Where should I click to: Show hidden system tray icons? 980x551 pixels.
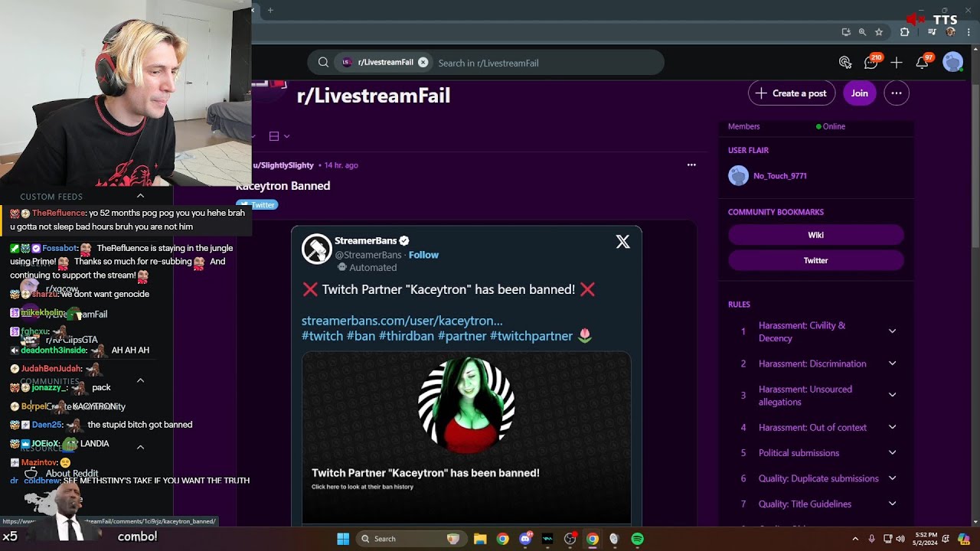pos(855,539)
